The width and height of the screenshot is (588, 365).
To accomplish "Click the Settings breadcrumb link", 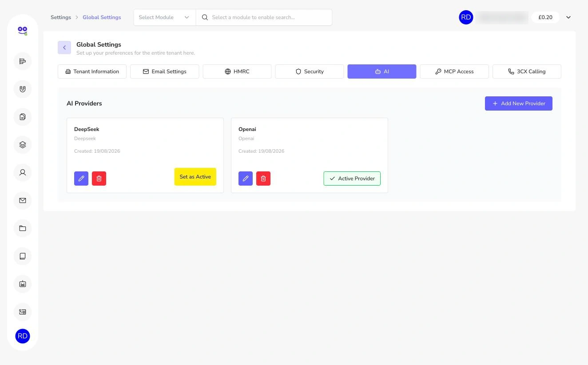I will tap(61, 17).
